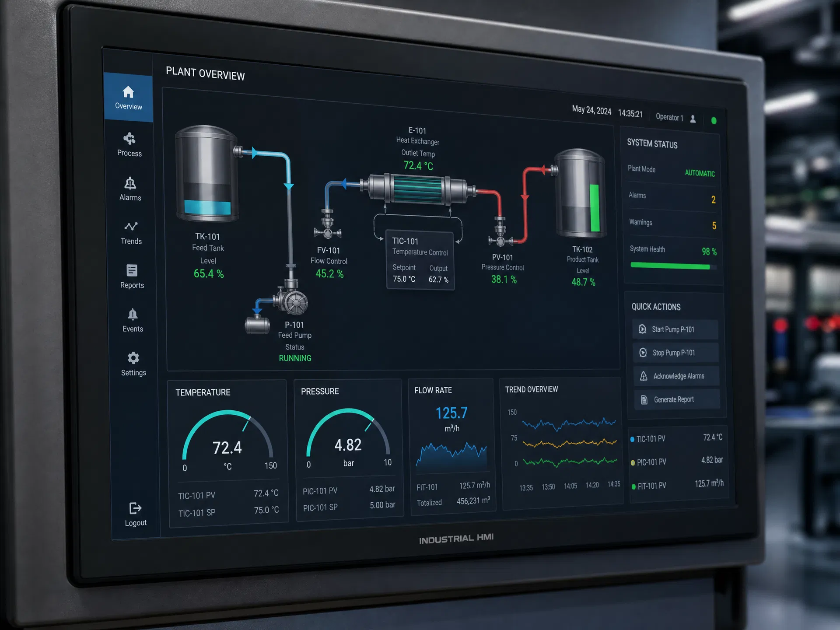The width and height of the screenshot is (840, 630).
Task: Open the Settings gear icon
Action: (x=133, y=358)
